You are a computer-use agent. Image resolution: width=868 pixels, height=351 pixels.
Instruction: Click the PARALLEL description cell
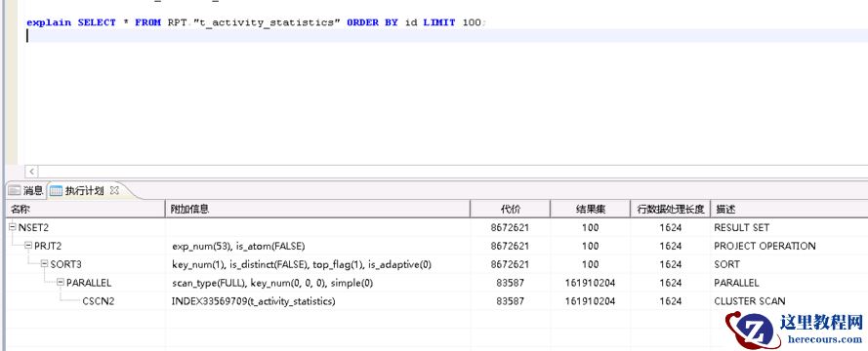[x=736, y=283]
